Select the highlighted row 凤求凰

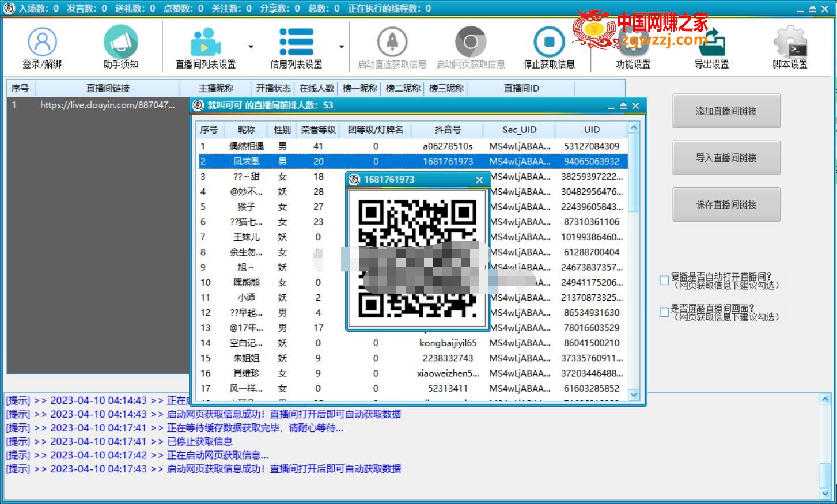412,161
